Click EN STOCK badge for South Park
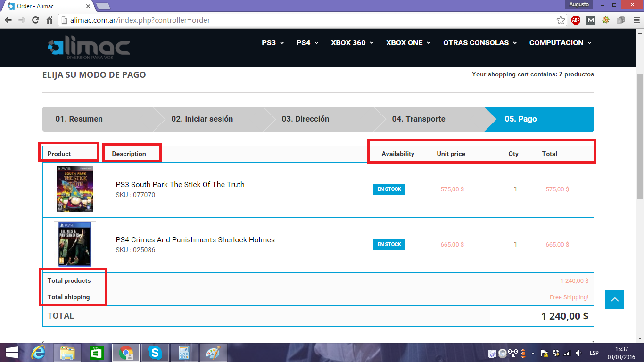 coord(389,189)
